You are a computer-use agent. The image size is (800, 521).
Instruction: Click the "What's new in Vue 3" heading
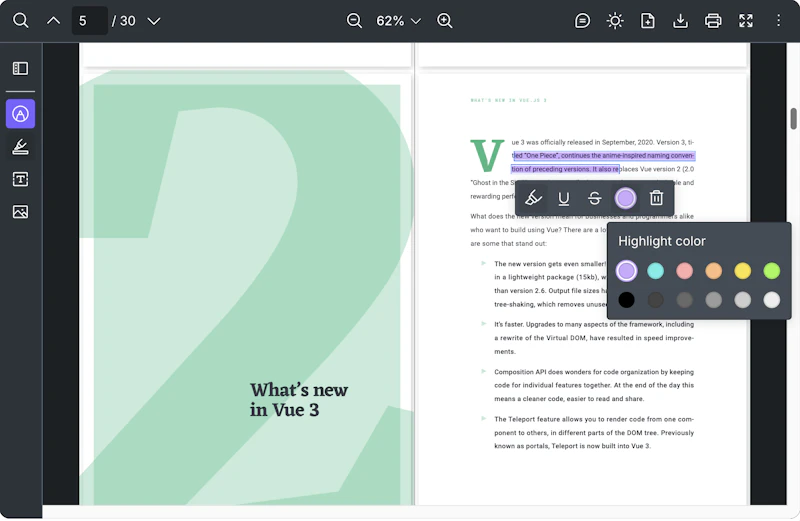pyautogui.click(x=299, y=400)
